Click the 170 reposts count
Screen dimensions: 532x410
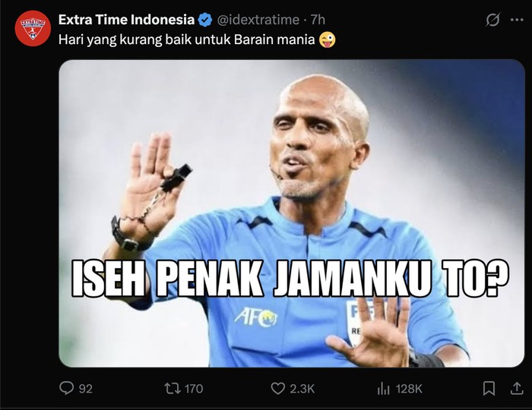[193, 389]
